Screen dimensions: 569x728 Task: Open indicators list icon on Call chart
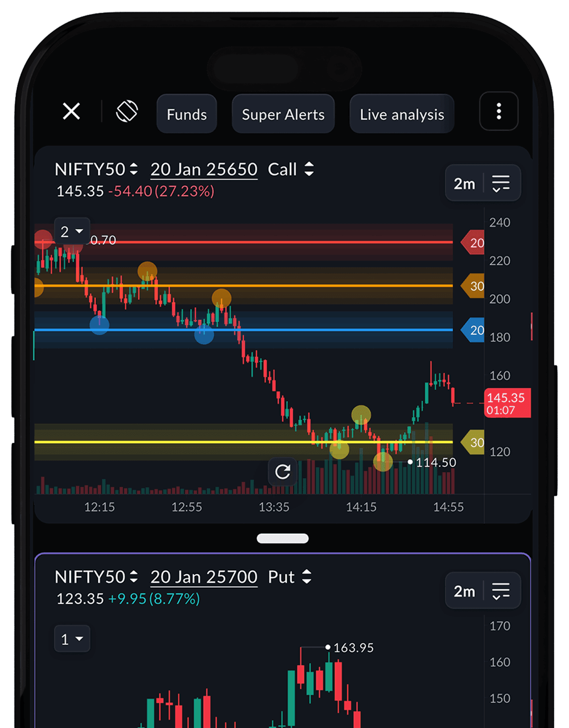501,183
